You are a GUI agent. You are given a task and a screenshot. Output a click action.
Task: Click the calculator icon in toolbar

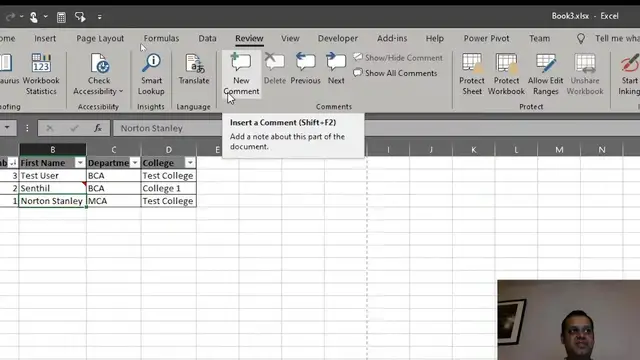(x=61, y=17)
